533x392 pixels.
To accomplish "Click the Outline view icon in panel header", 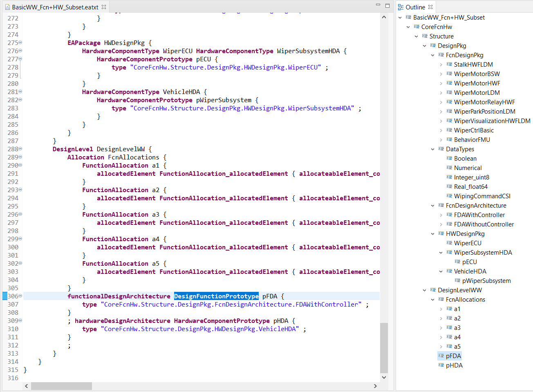I will (x=401, y=7).
